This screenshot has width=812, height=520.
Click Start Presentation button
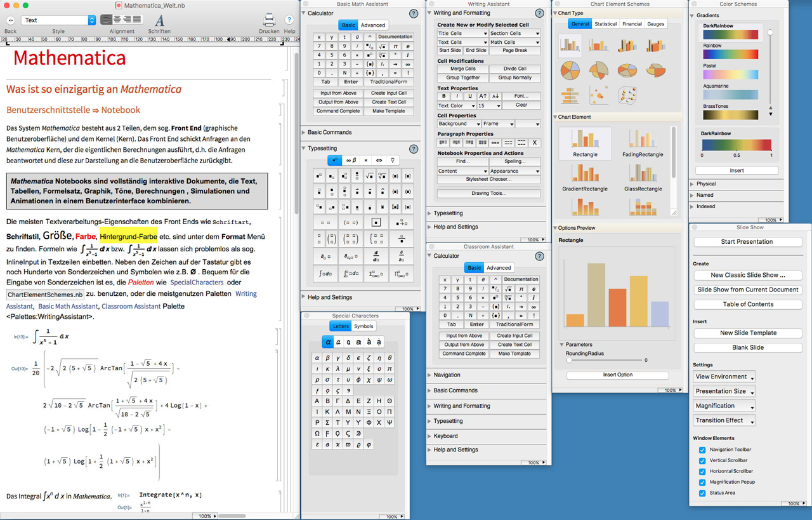[x=747, y=242]
